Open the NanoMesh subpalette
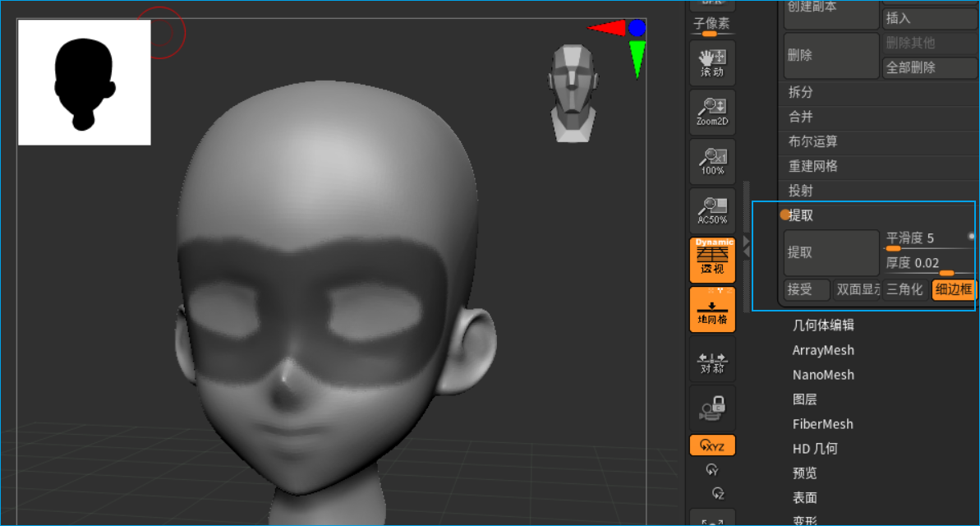Viewport: 980px width, 526px height. tap(823, 376)
